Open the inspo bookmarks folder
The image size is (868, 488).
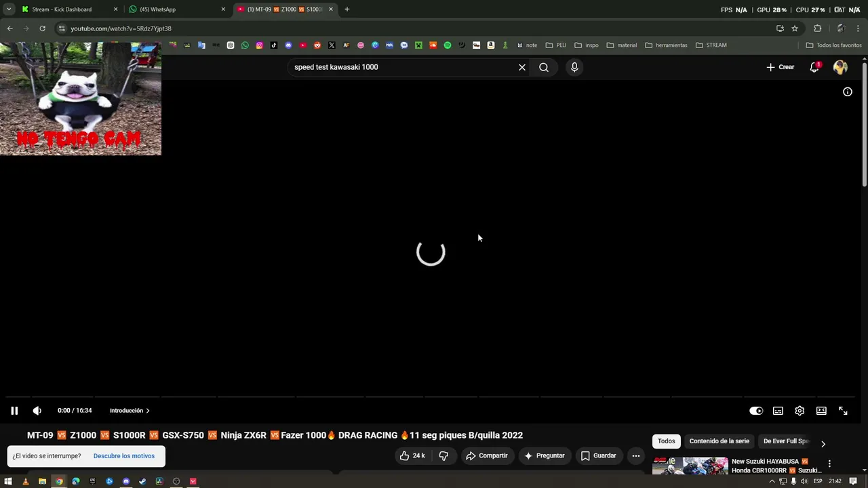[587, 45]
